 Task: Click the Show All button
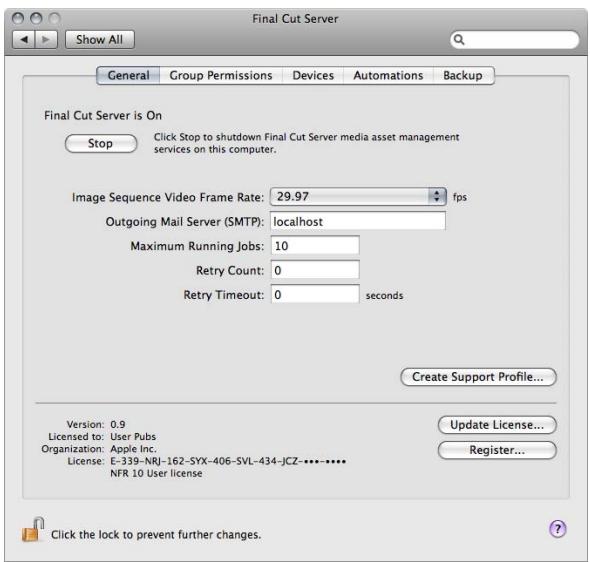pyautogui.click(x=100, y=39)
